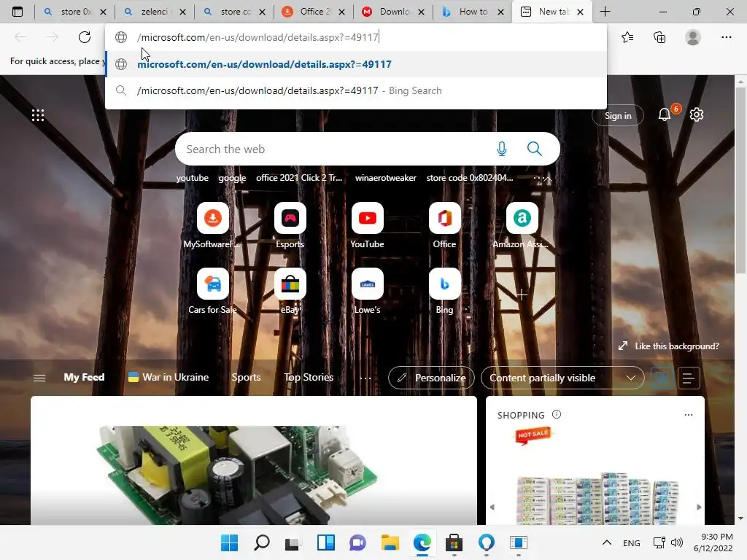
Task: Open the tab actions menu icon
Action: [18, 12]
